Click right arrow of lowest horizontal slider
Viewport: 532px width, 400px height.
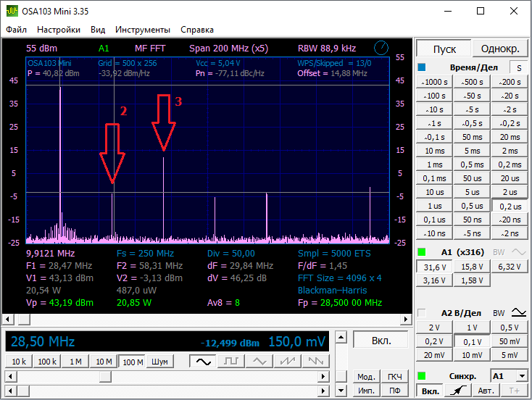[x=323, y=391]
